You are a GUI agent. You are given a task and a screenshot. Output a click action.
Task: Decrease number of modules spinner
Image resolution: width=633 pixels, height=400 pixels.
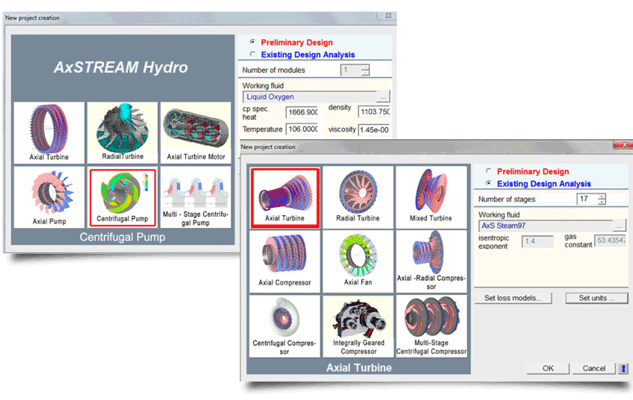tap(365, 73)
